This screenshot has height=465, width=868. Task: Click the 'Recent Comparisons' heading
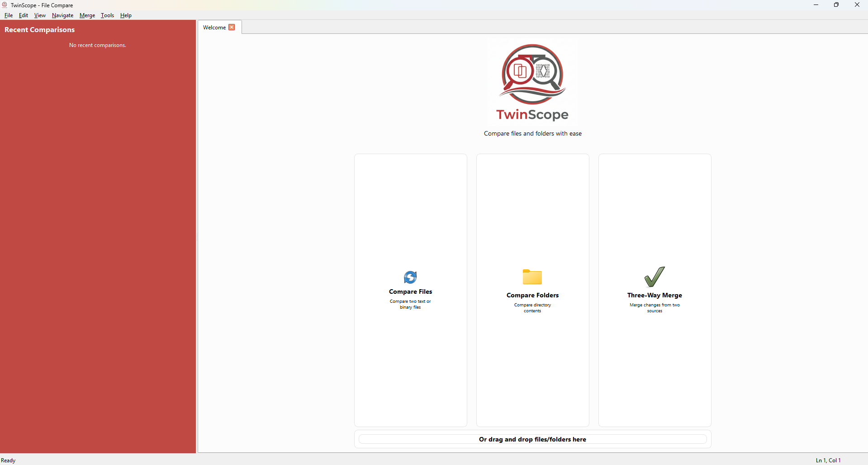pos(39,30)
